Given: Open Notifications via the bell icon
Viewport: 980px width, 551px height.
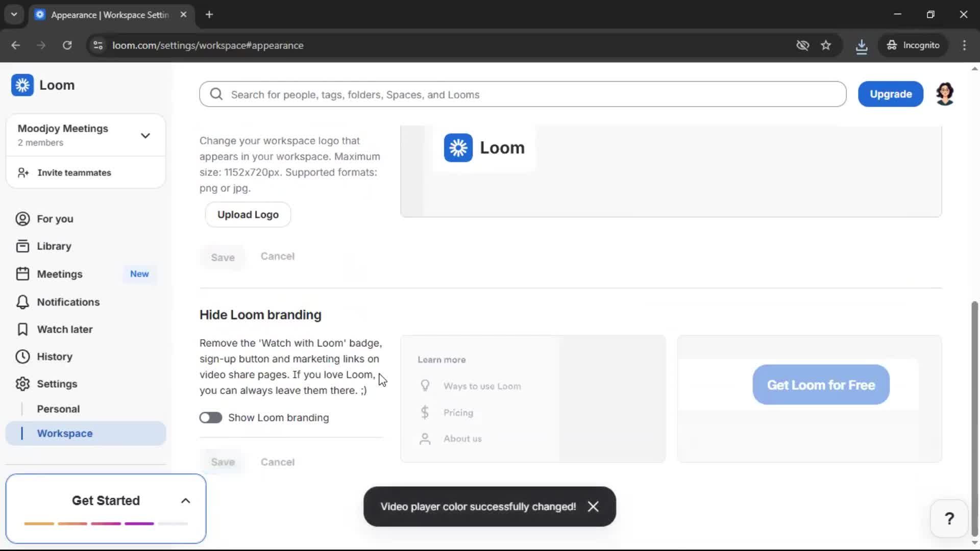Looking at the screenshot, I should pos(22,302).
